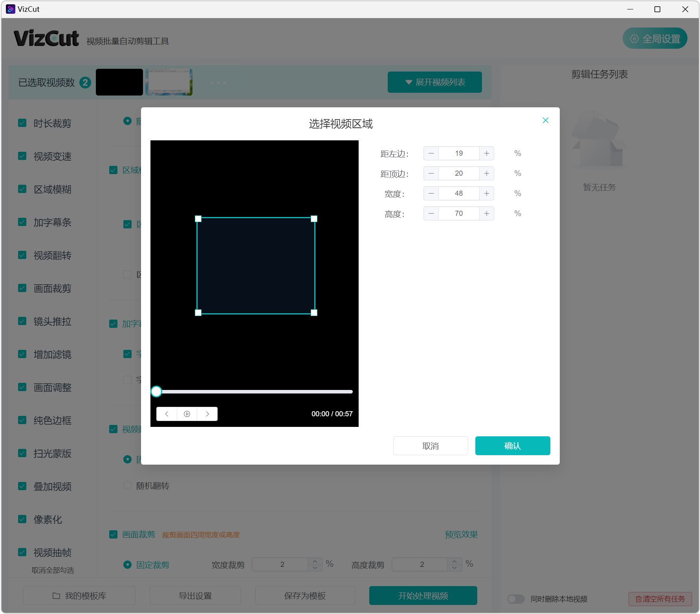Viewport: 700px width, 614px height.
Task: Click 清空所有任务 to clear tasks
Action: pos(660,599)
